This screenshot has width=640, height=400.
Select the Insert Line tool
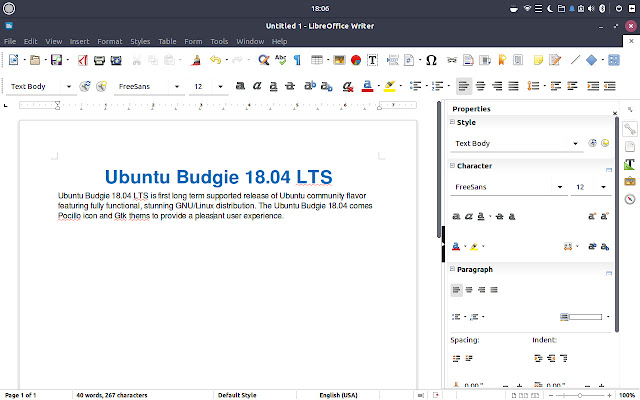point(575,60)
